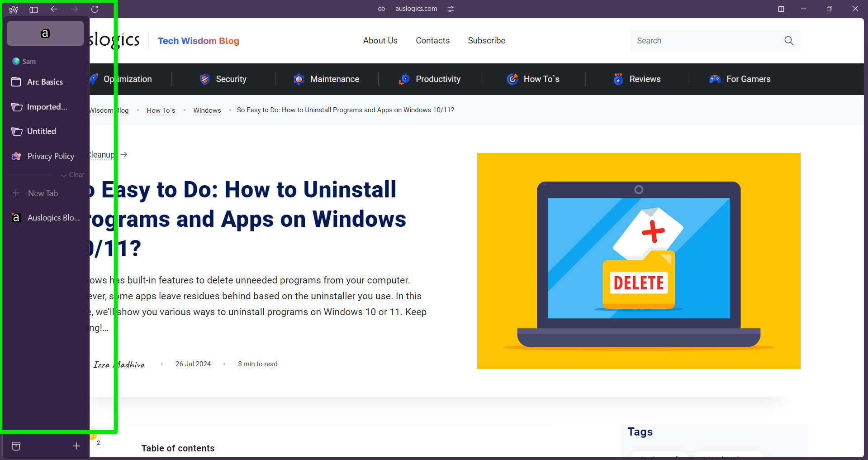Open the About Us page
Image resolution: width=868 pixels, height=460 pixels.
click(380, 41)
